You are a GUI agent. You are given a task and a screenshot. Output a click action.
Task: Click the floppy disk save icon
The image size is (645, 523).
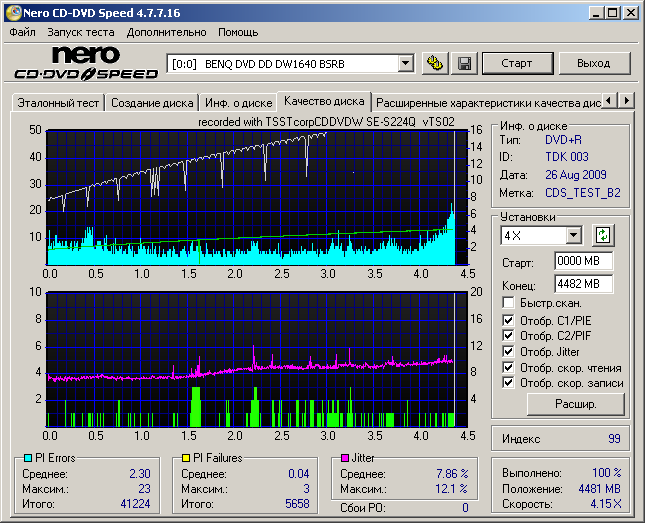point(464,63)
